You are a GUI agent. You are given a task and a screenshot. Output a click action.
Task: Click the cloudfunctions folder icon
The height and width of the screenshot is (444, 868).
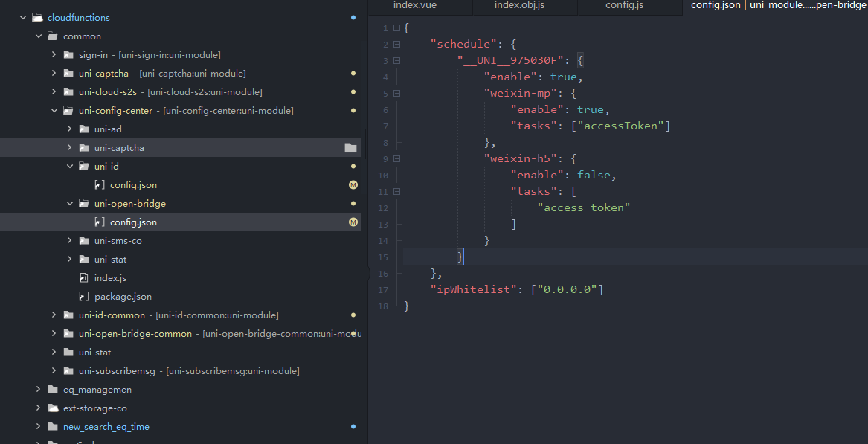pyautogui.click(x=37, y=18)
